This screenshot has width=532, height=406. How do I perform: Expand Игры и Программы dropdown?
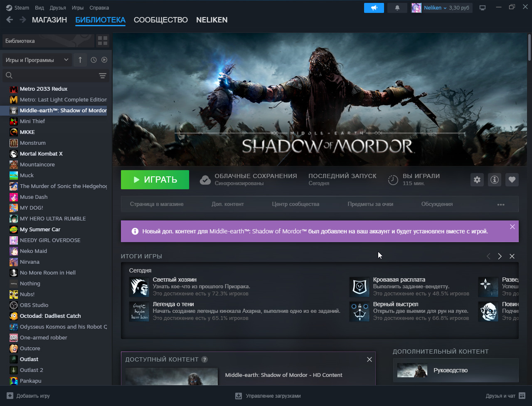[37, 60]
